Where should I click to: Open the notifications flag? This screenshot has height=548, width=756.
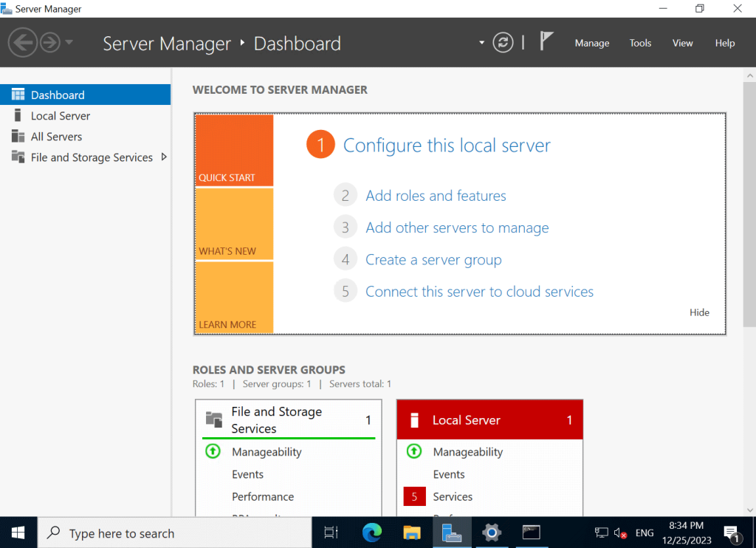546,41
